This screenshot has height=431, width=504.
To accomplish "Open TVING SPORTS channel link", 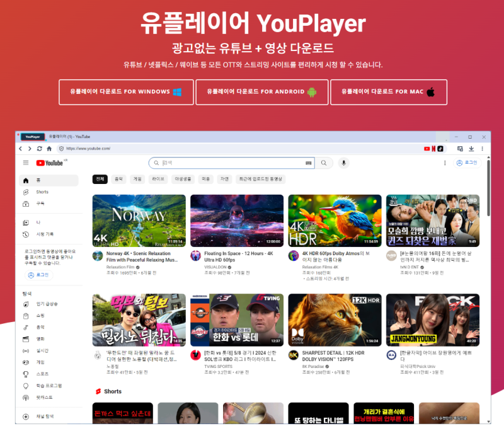I will pos(218,366).
